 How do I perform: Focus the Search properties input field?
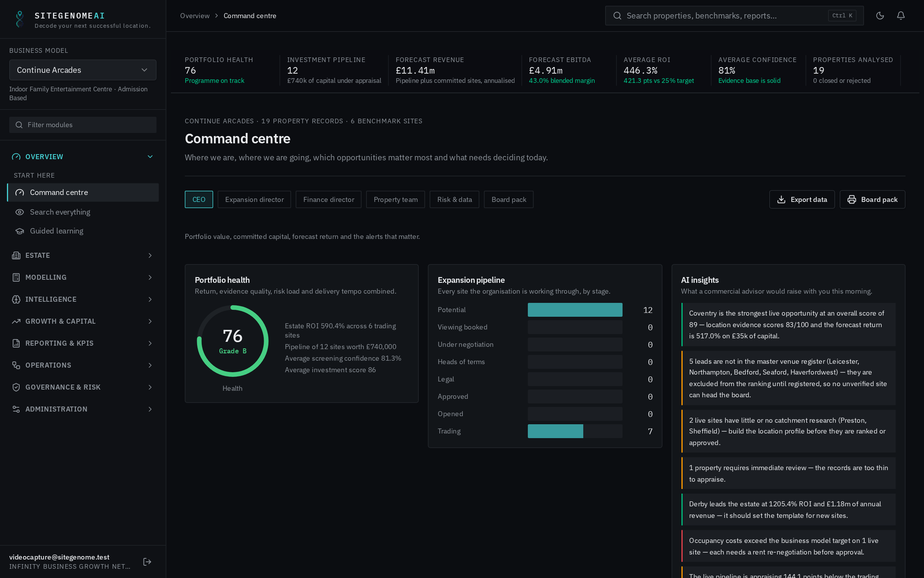[x=734, y=16]
